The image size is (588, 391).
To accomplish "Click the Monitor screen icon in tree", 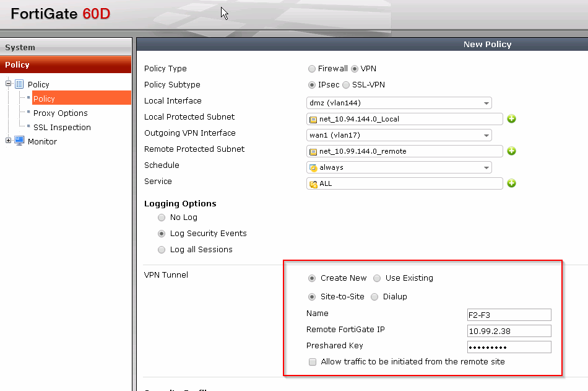I will coord(20,141).
